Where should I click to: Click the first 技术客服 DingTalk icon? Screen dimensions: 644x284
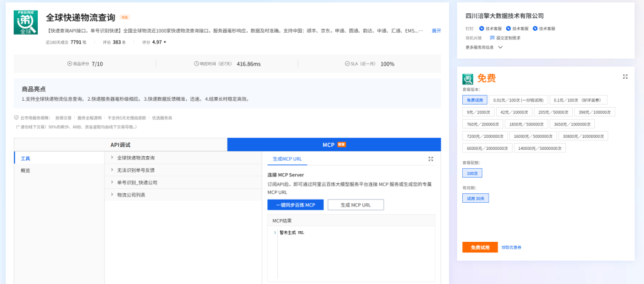point(481,29)
